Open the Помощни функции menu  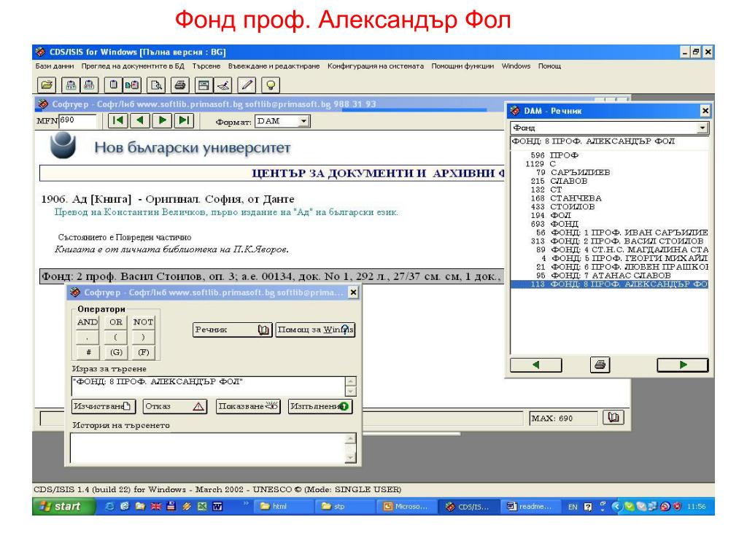462,66
